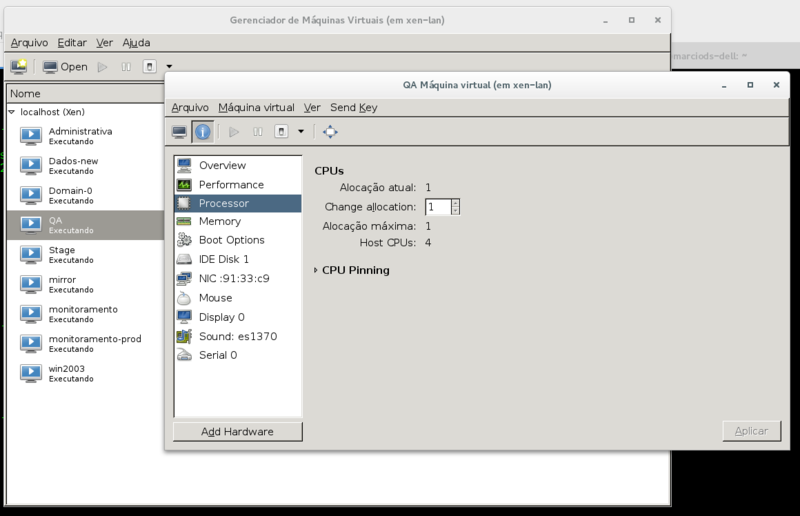This screenshot has width=800, height=516.
Task: Select Performance in hardware list
Action: click(x=238, y=184)
